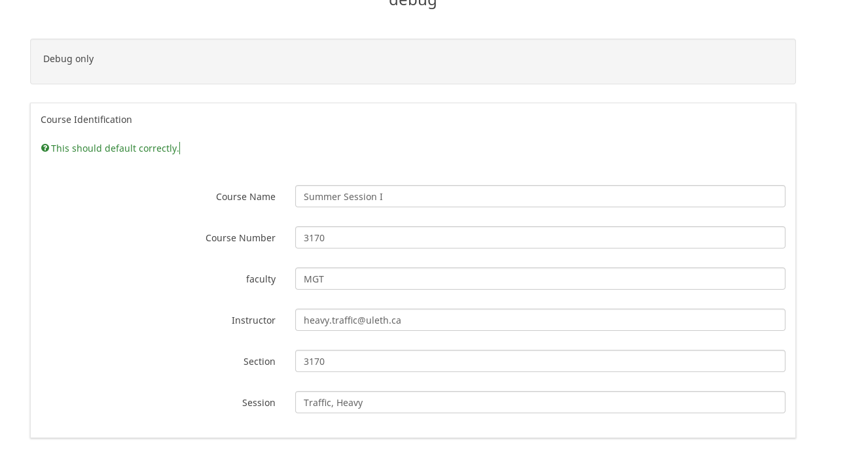
Task: Focus the Course Name input field
Action: tap(539, 196)
